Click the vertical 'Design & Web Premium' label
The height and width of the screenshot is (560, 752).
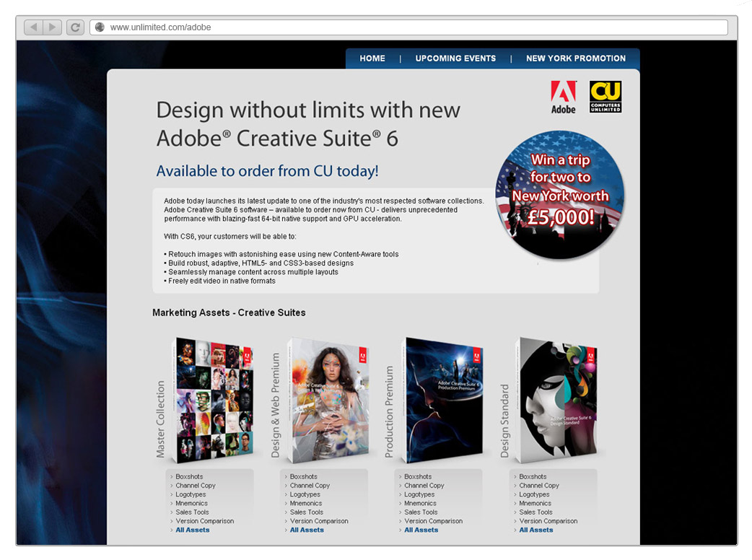coord(275,405)
